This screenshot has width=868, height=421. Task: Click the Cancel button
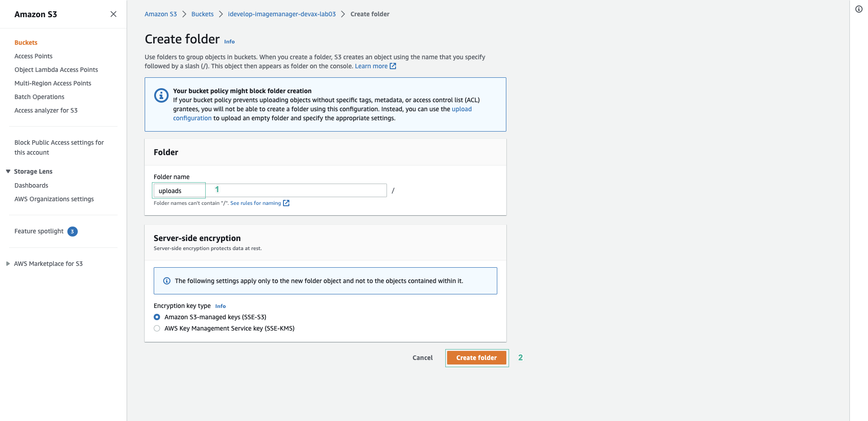point(423,358)
